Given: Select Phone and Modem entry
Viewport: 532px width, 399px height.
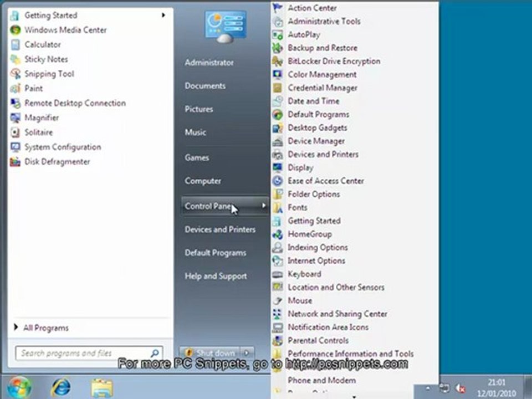Looking at the screenshot, I should coord(321,380).
